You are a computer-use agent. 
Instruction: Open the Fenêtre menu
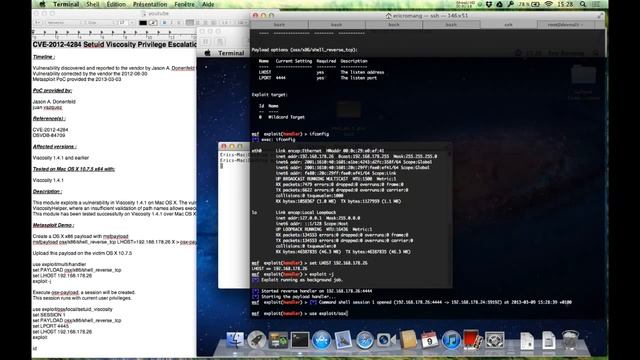click(184, 4)
